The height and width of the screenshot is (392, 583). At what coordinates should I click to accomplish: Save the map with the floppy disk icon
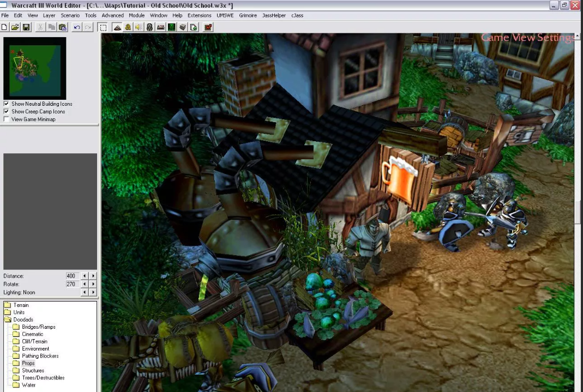[26, 27]
